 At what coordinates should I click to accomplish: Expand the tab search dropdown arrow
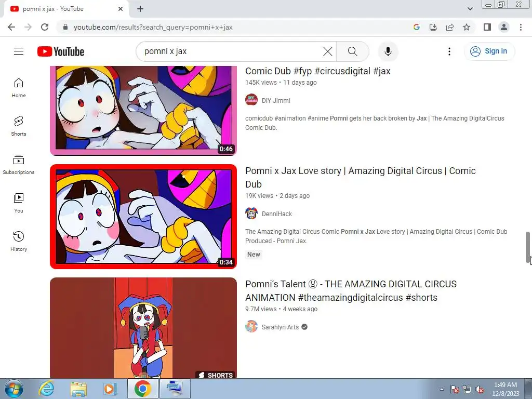[470, 9]
